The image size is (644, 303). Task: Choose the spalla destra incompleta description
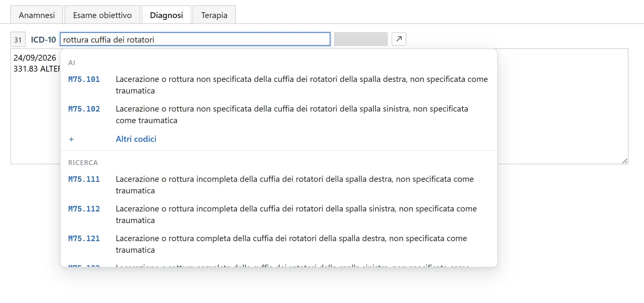[x=295, y=185]
